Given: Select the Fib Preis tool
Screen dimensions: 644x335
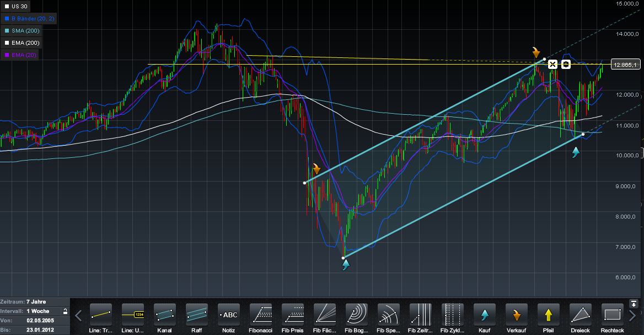Looking at the screenshot, I should pos(293,315).
